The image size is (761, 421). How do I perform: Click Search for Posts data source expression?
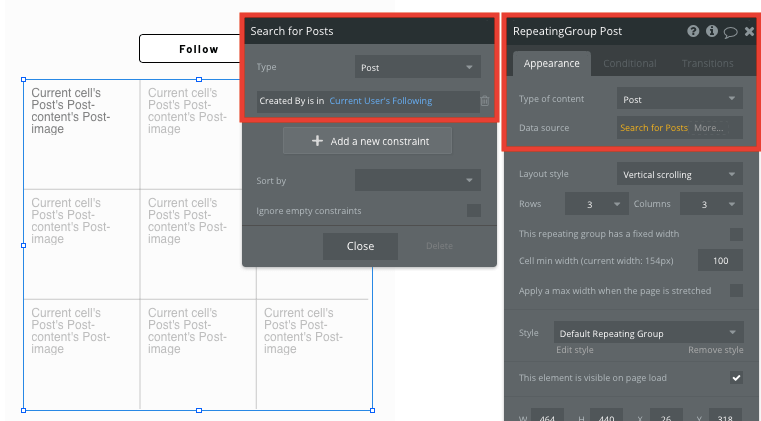[x=654, y=128]
